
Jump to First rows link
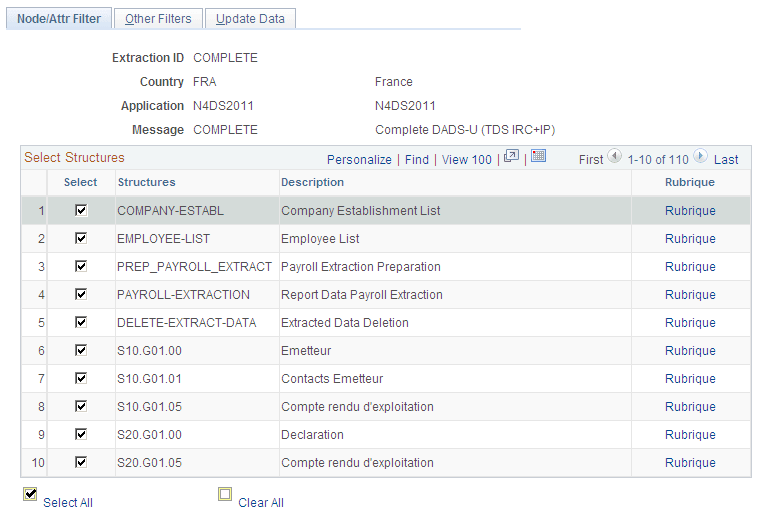591,160
